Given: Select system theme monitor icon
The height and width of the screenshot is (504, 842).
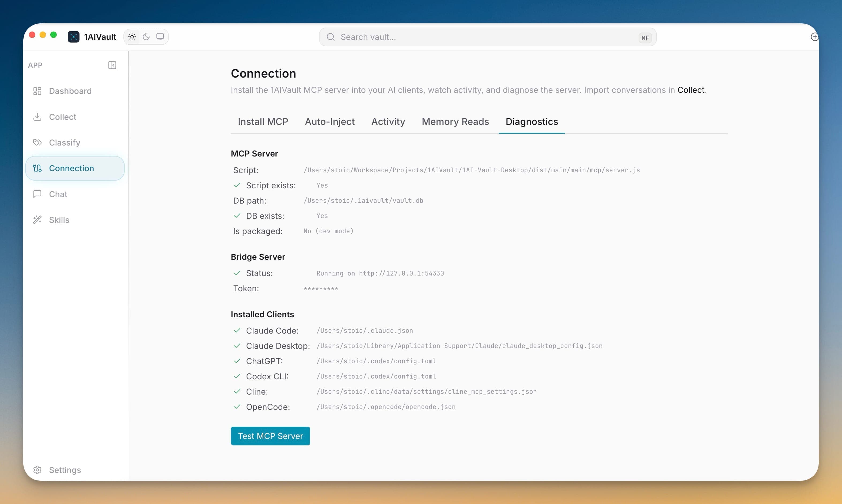Looking at the screenshot, I should pos(160,37).
